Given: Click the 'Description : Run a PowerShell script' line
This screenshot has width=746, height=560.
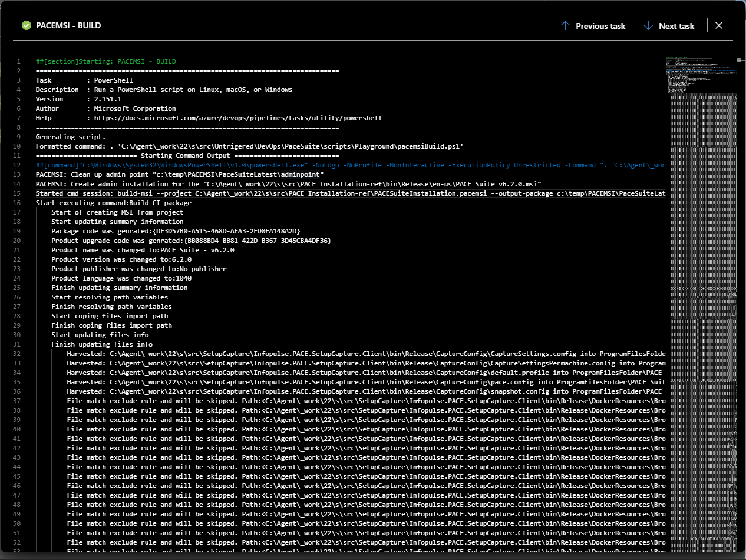Looking at the screenshot, I should [x=164, y=90].
